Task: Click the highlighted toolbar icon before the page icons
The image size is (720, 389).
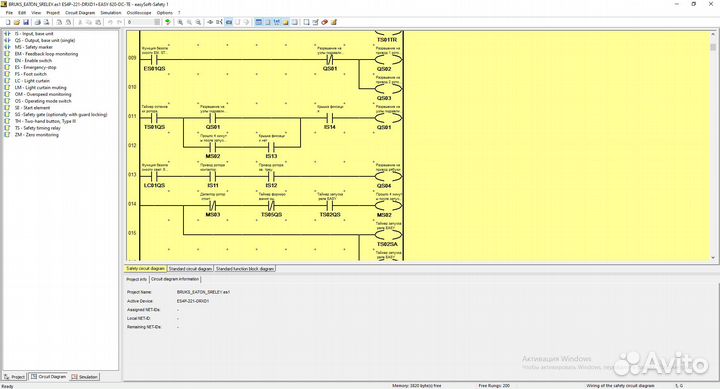Action: tap(228, 22)
